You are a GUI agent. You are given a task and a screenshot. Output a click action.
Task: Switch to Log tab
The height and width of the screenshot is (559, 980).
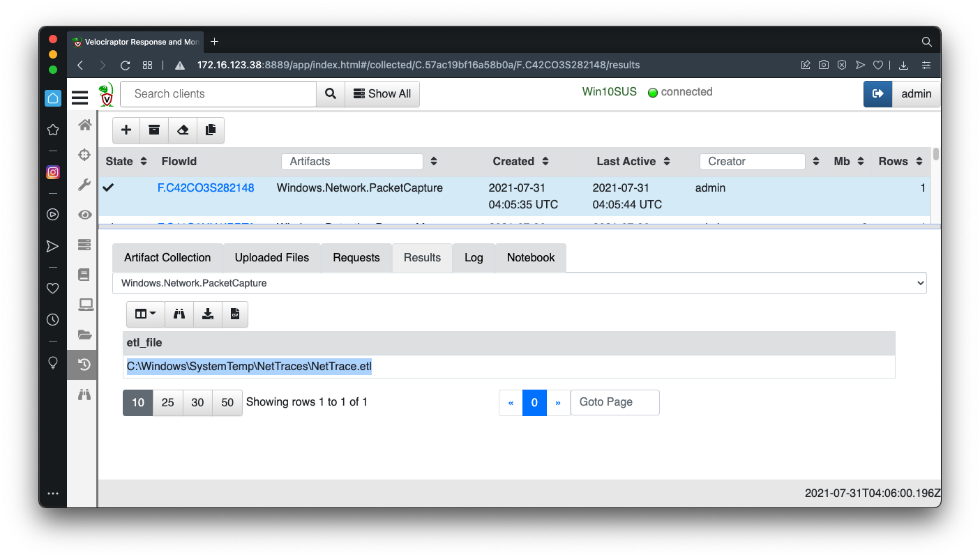pos(474,257)
